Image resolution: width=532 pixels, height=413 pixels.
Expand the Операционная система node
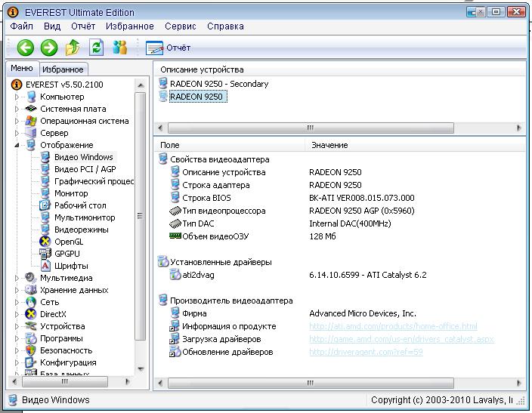pos(17,121)
